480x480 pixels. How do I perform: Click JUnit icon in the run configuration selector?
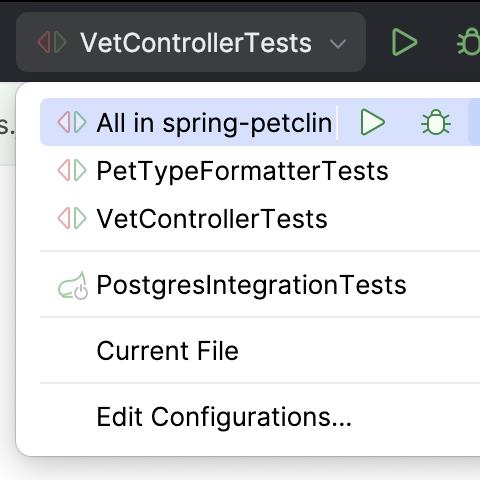(x=52, y=42)
